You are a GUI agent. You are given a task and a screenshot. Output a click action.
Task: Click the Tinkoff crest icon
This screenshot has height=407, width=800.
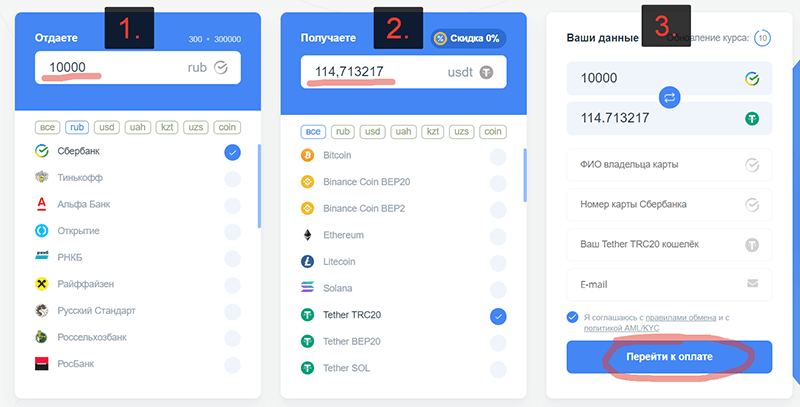tap(41, 177)
